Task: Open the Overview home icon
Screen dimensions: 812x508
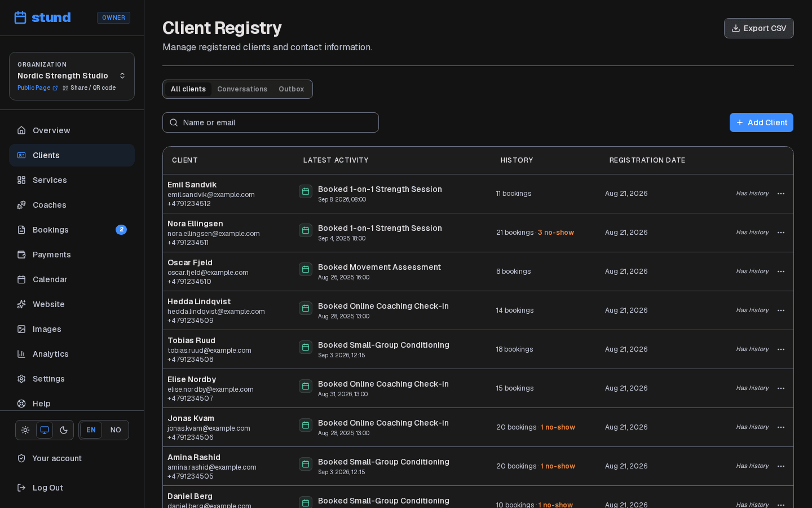Action: pos(21,130)
